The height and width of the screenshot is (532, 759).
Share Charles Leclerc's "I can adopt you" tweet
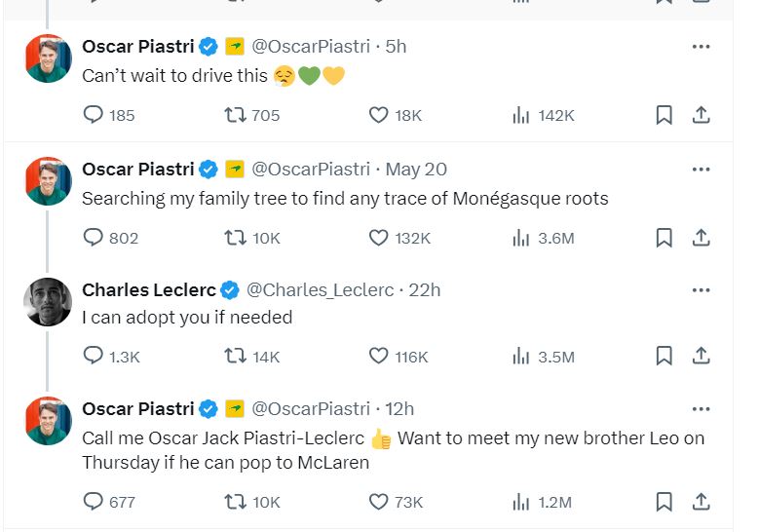pyautogui.click(x=701, y=357)
